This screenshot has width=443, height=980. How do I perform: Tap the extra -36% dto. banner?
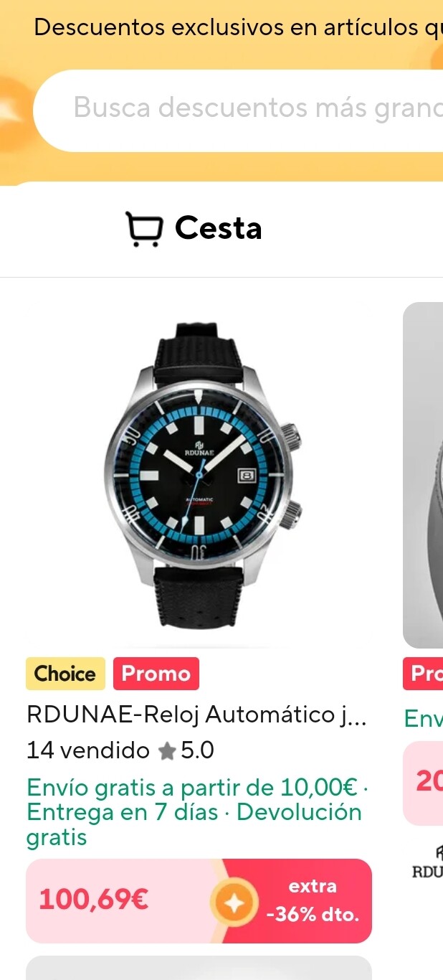[x=312, y=901]
